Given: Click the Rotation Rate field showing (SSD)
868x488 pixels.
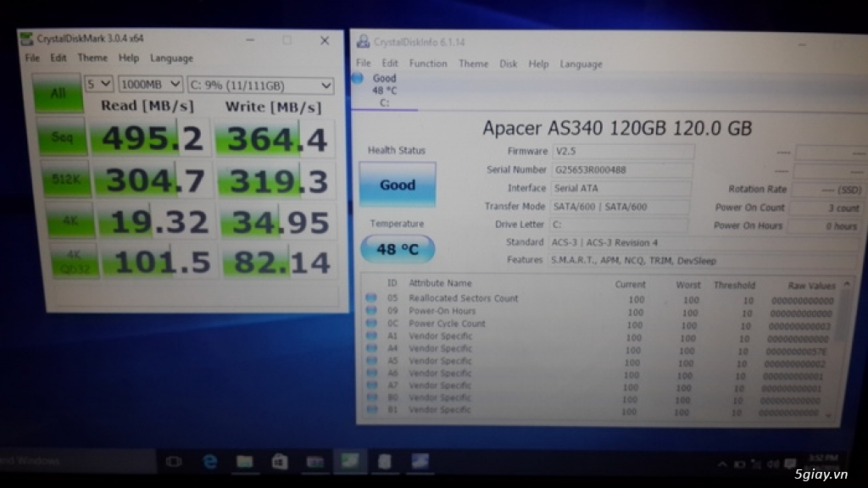Looking at the screenshot, I should pos(827,190).
